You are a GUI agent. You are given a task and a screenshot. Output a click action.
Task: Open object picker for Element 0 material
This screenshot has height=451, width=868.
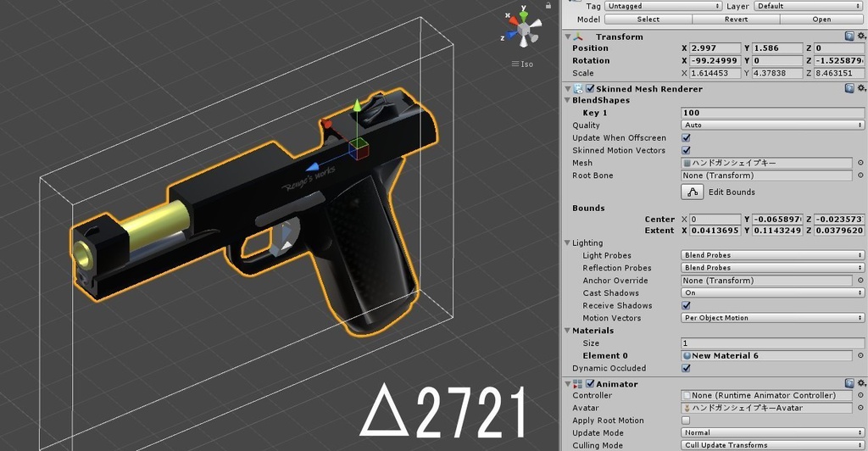pos(860,356)
